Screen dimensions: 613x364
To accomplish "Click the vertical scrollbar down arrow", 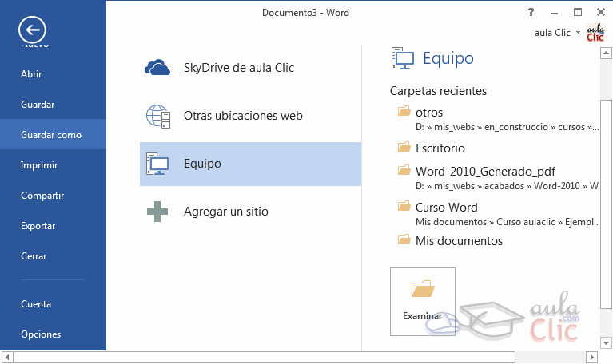I will coord(606,342).
